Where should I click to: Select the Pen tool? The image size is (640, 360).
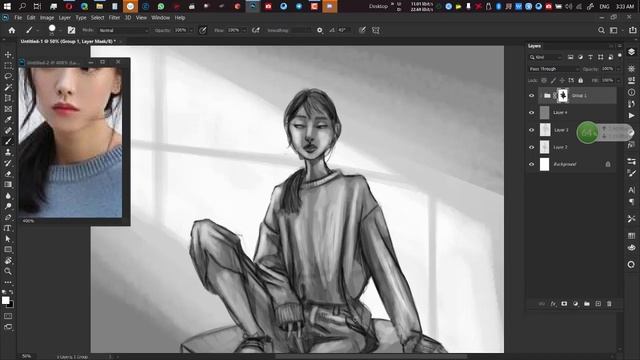pyautogui.click(x=8, y=217)
